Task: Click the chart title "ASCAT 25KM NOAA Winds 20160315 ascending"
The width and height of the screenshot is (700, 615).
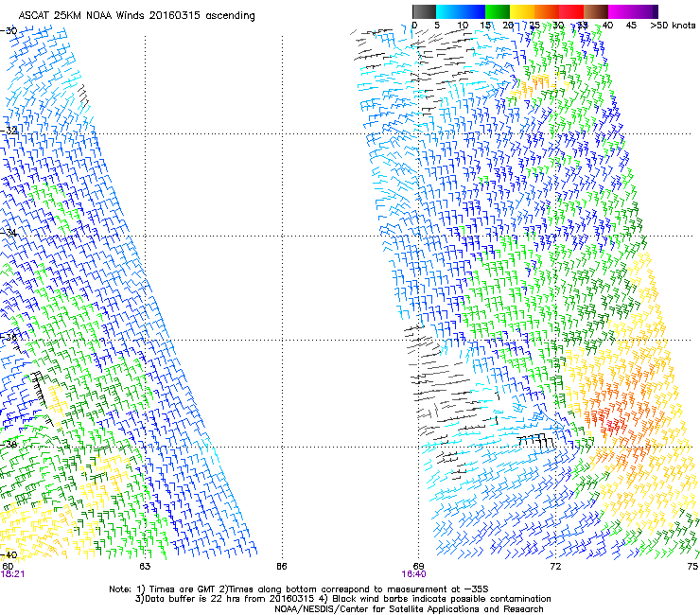Action: click(136, 16)
